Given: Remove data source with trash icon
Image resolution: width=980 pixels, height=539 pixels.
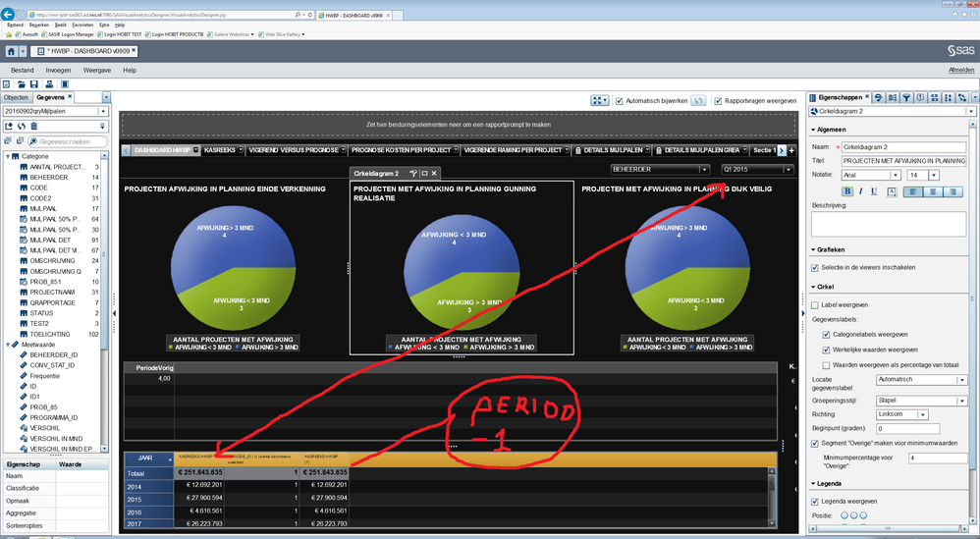Looking at the screenshot, I should click(x=33, y=127).
